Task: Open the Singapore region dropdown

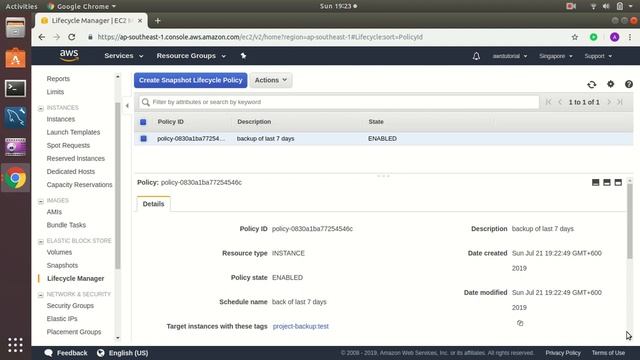Action: click(556, 56)
